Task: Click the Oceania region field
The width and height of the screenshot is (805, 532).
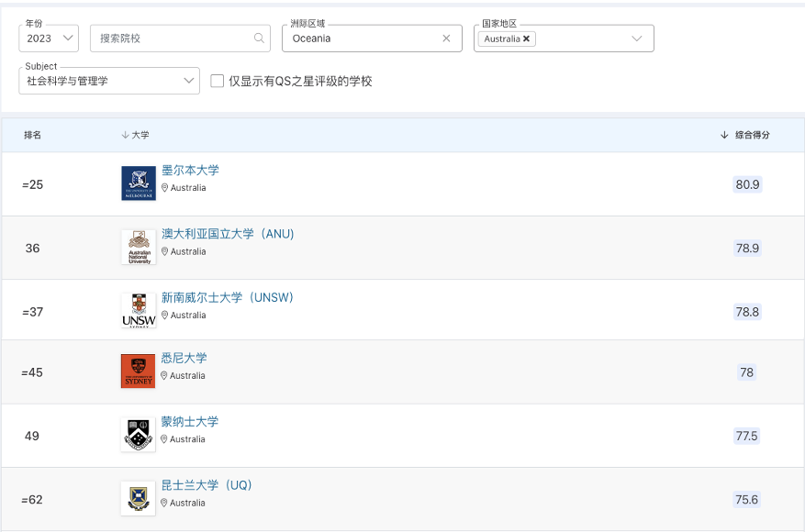Action: coord(372,39)
